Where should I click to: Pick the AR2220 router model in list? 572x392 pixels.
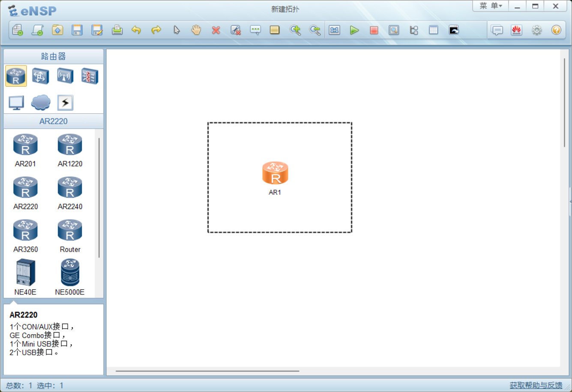tap(25, 193)
